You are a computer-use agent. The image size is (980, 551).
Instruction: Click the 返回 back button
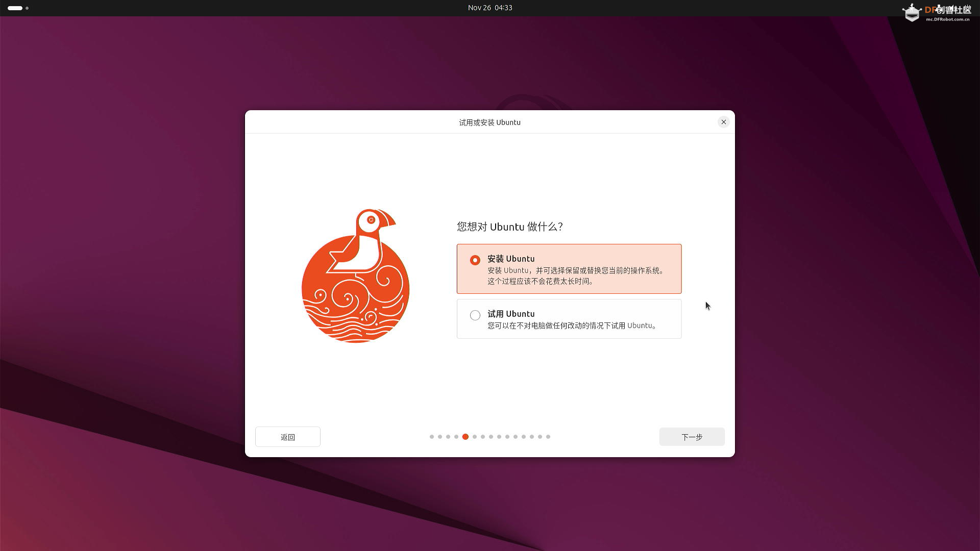click(287, 437)
